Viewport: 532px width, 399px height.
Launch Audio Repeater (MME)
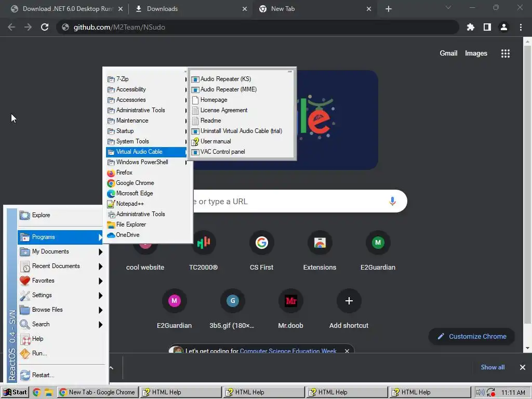click(241, 89)
